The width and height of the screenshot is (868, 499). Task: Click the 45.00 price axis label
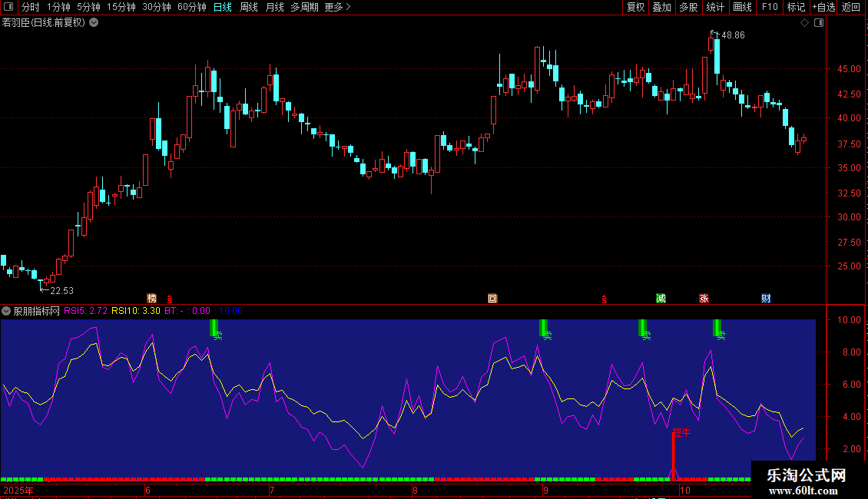pyautogui.click(x=849, y=69)
